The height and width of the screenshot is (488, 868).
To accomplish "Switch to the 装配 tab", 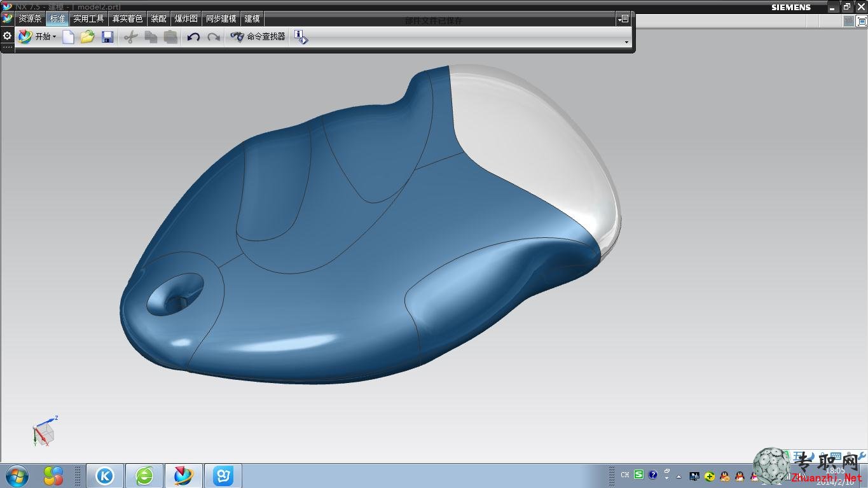I will (158, 18).
